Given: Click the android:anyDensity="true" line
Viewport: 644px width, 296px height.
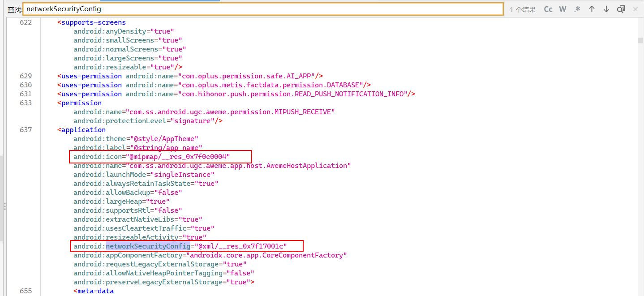Looking at the screenshot, I should pyautogui.click(x=124, y=31).
